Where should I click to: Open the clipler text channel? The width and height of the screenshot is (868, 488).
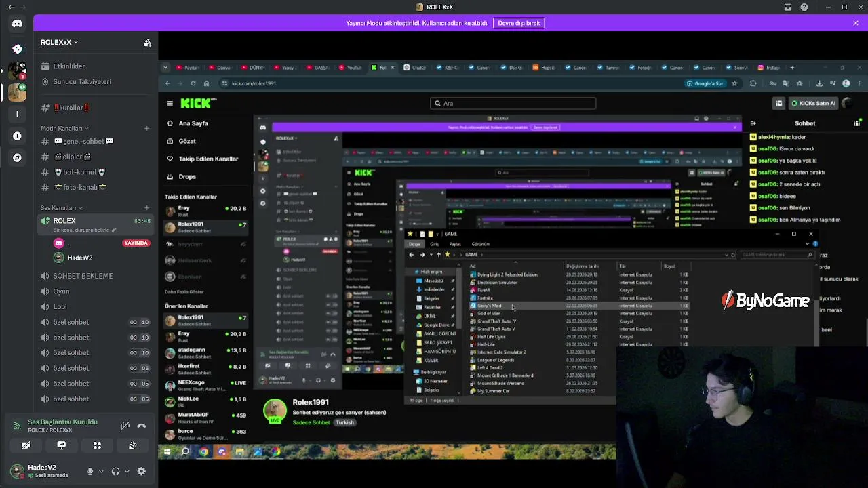pos(95,157)
